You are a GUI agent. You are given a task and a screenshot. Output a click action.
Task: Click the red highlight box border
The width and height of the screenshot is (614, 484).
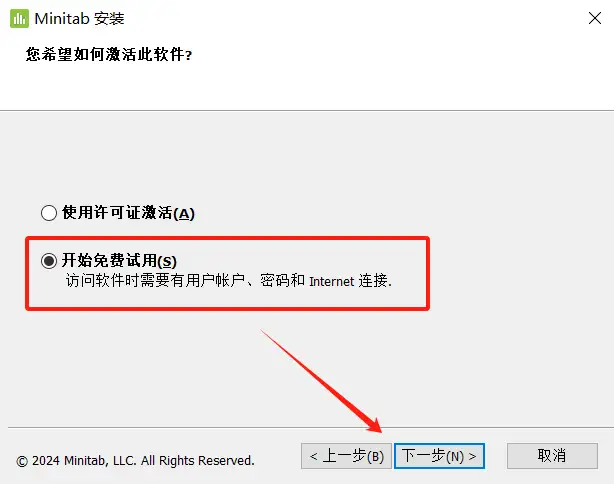pyautogui.click(x=227, y=238)
